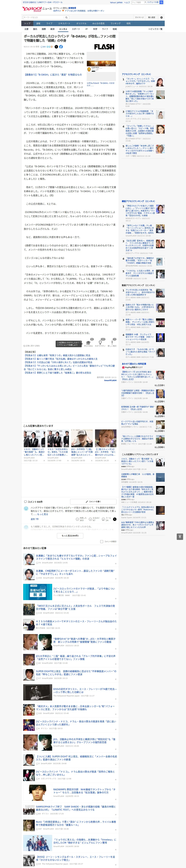Click the なるほど reaction on the comment
Screen dimensions: 186x868
(94, 519)
